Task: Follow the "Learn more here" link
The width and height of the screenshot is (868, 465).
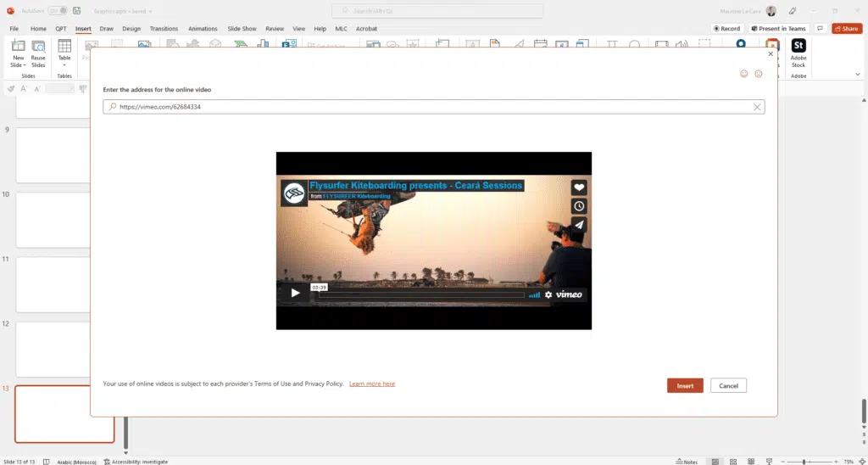Action: click(x=372, y=384)
